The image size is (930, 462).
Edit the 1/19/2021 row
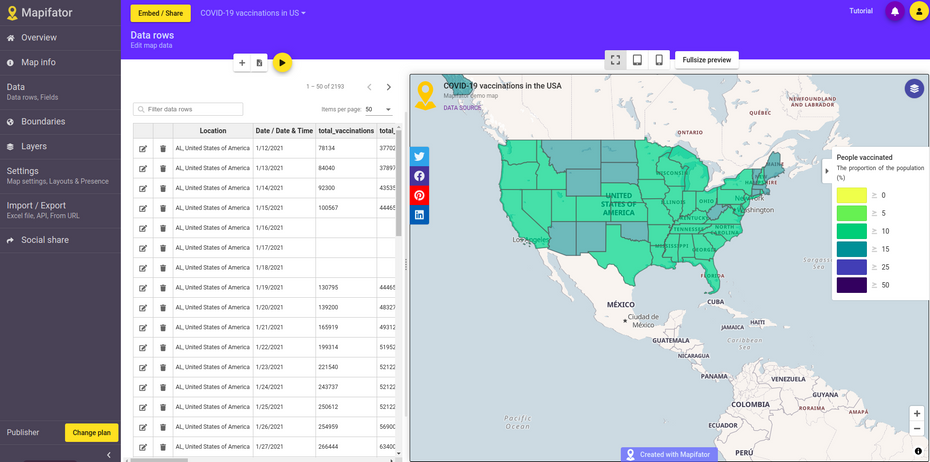tap(143, 288)
